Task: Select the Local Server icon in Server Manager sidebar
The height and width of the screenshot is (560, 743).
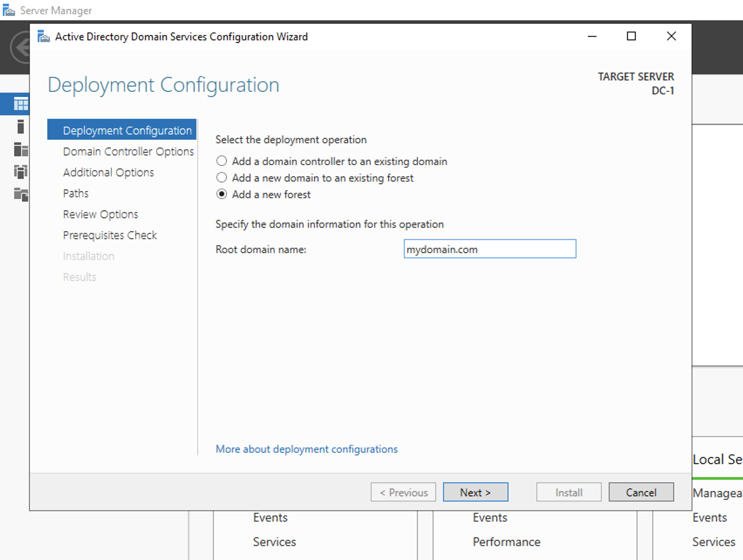Action: click(x=20, y=126)
